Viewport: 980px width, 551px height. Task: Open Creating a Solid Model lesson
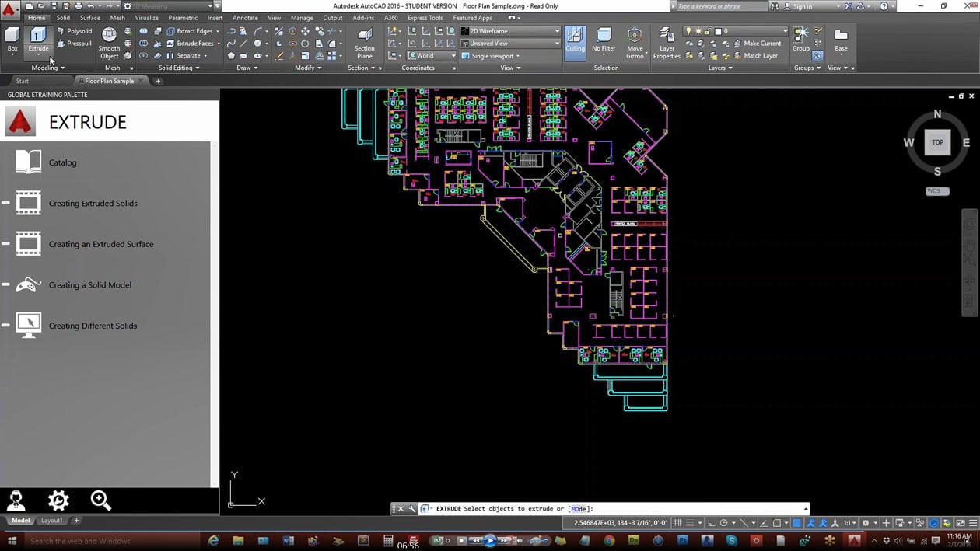[90, 285]
